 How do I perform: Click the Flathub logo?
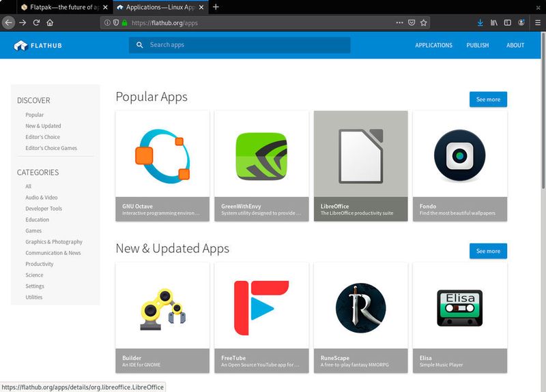[38, 46]
